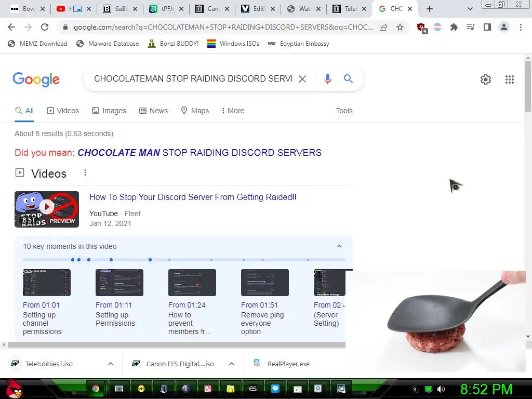Image resolution: width=532 pixels, height=399 pixels.
Task: Open the media control playlist icon
Action: tap(470, 27)
